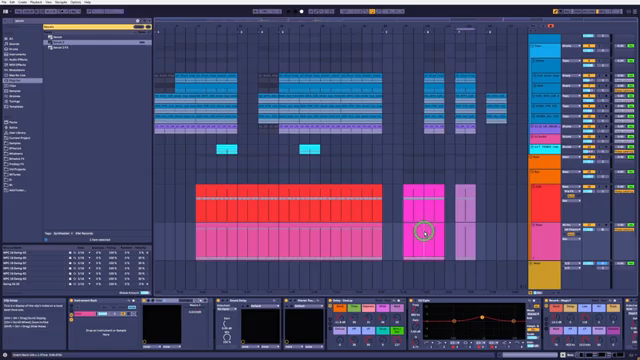Toggle the Delay device activator

(x=330, y=301)
